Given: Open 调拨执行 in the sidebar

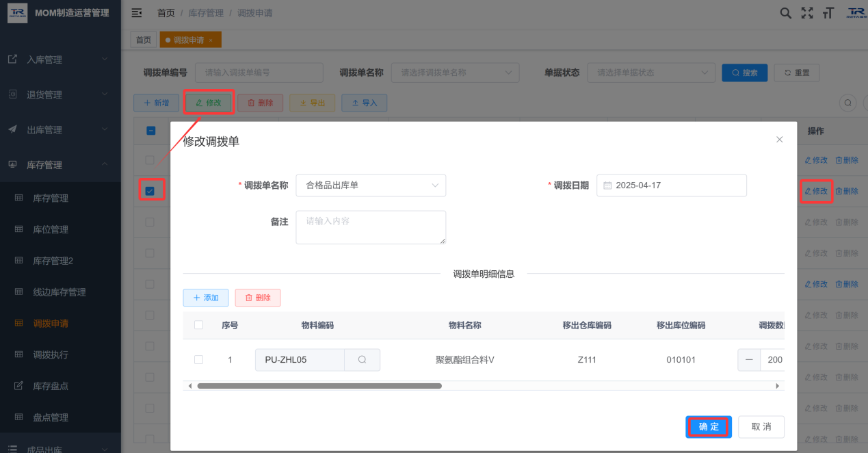Looking at the screenshot, I should (51, 354).
